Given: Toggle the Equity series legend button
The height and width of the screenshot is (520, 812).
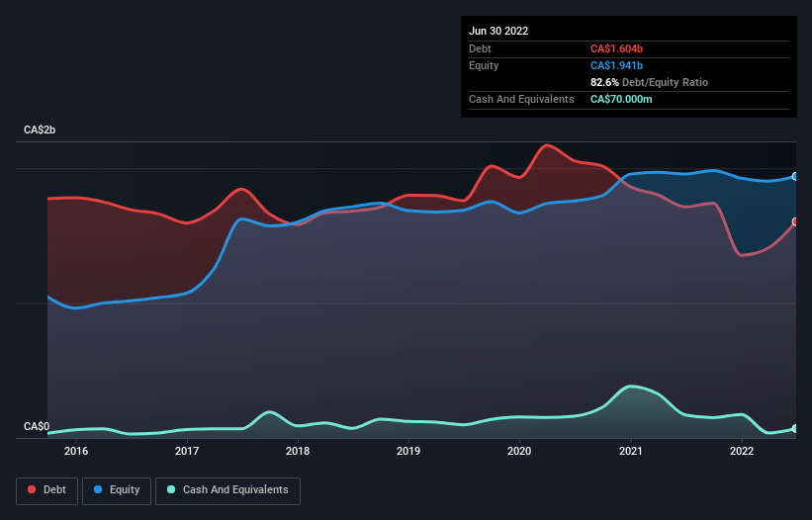Looking at the screenshot, I should 117,490.
